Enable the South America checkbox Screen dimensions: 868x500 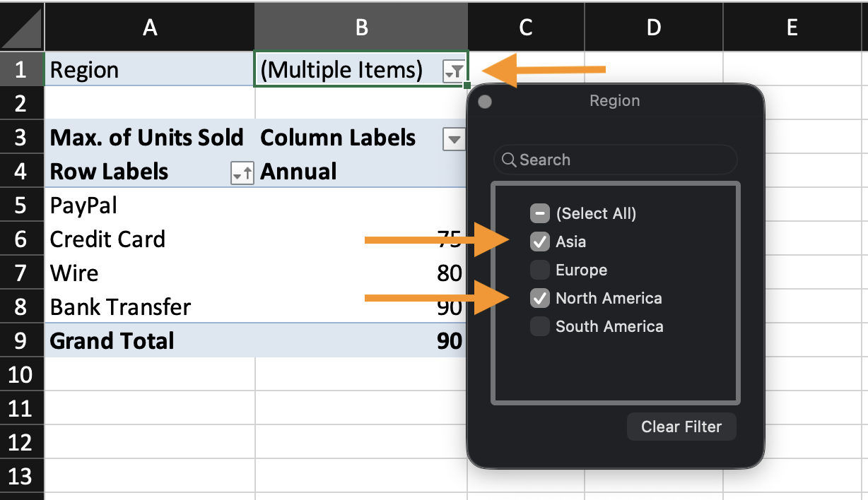click(540, 326)
